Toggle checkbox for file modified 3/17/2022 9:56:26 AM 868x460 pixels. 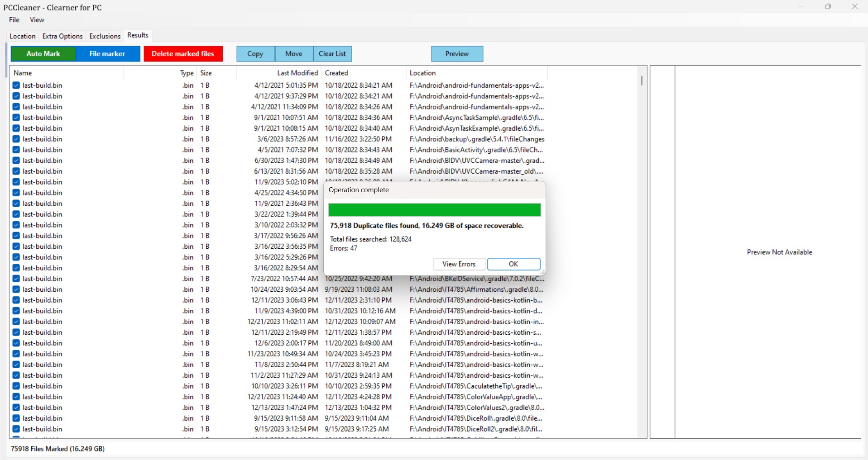(x=16, y=236)
